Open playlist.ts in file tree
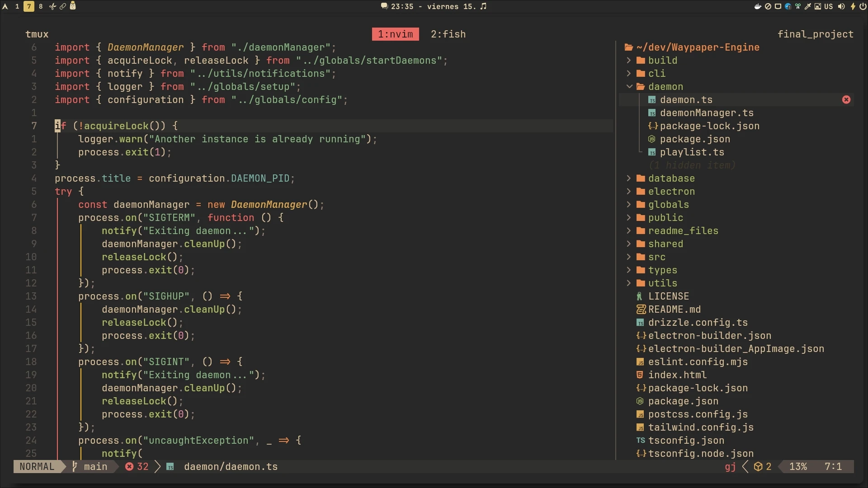Screen dimensions: 868x488 click(692, 152)
